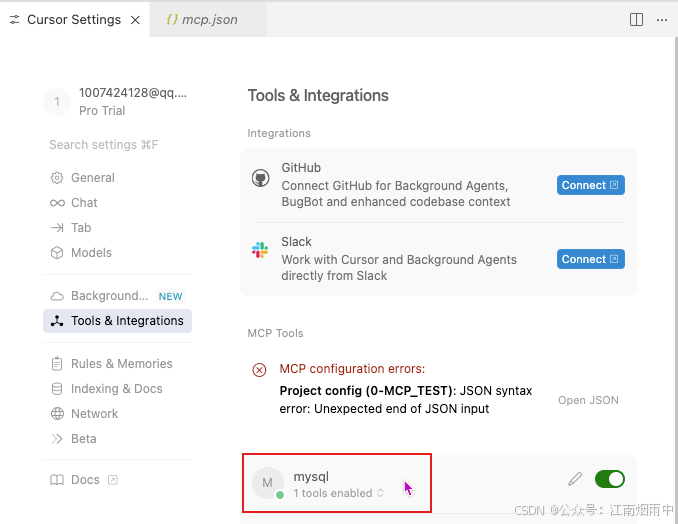The image size is (678, 524).
Task: Toggle the mysql server switch off
Action: click(x=610, y=479)
